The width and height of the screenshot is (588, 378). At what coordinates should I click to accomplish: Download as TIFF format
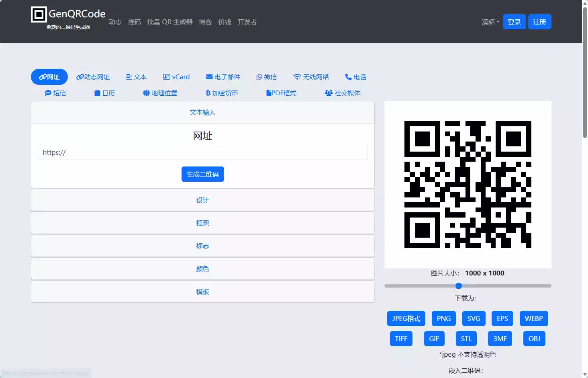[x=401, y=339]
